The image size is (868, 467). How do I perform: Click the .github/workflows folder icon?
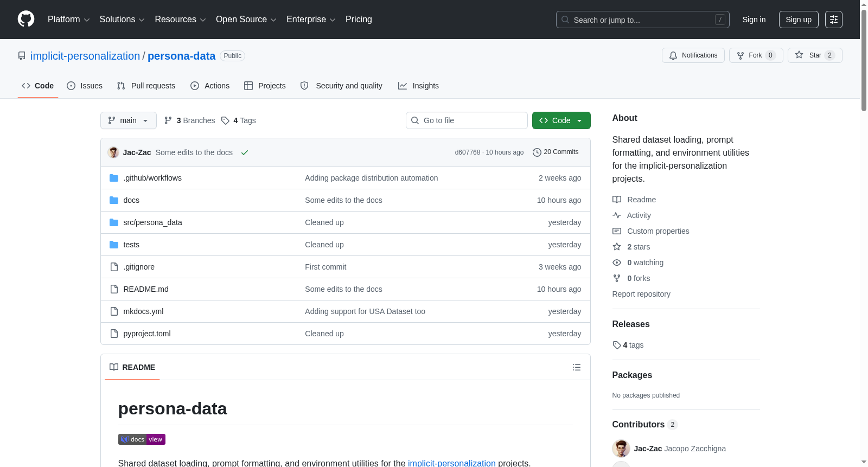click(114, 178)
